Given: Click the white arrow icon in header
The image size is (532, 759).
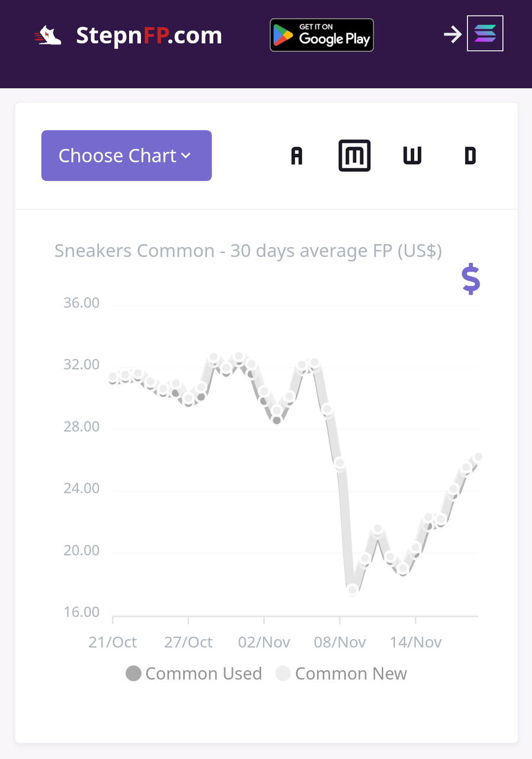Looking at the screenshot, I should (x=453, y=34).
